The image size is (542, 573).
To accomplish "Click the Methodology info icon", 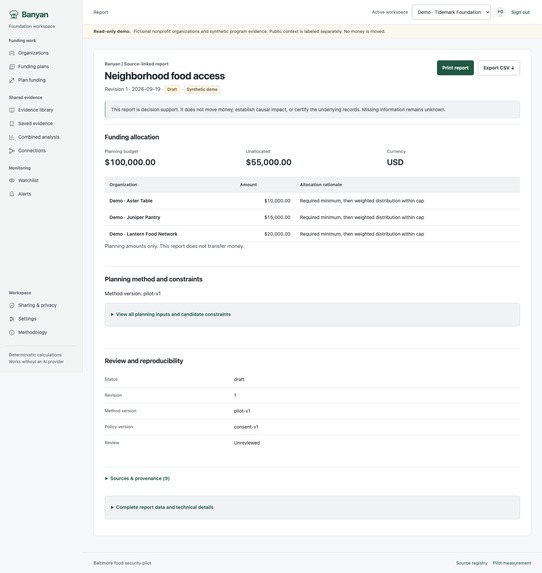I will click(12, 332).
